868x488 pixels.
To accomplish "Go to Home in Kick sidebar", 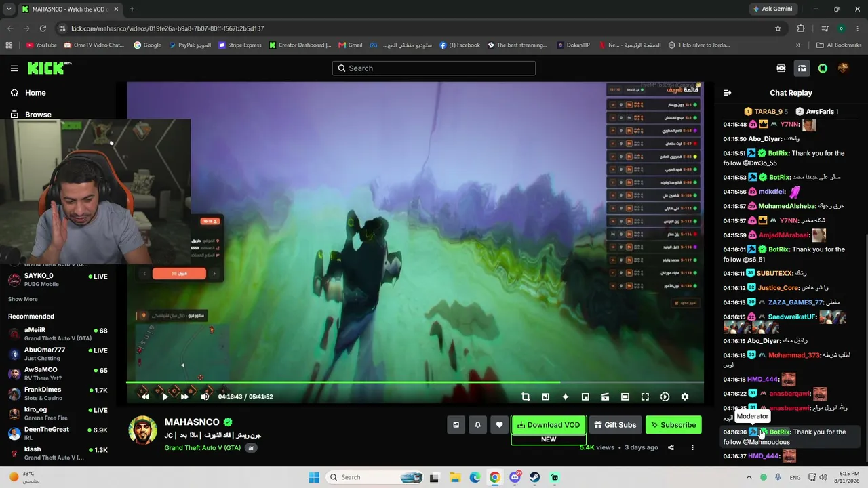I will click(x=35, y=93).
